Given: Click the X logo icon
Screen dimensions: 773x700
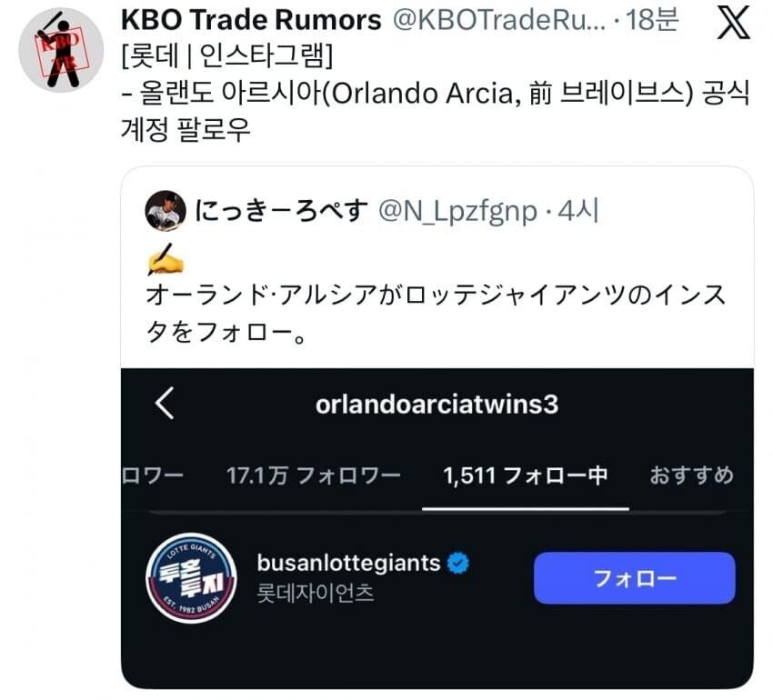Looking at the screenshot, I should tap(734, 22).
